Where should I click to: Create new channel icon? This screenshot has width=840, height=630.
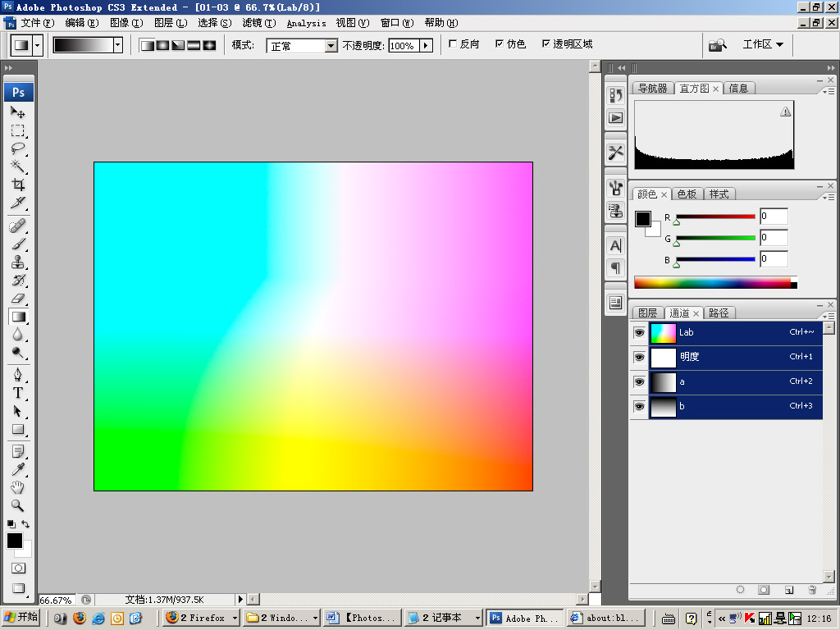pos(789,590)
